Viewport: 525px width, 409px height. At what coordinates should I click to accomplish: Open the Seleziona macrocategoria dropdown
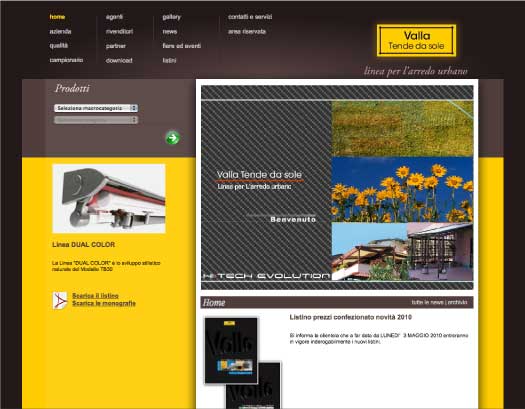96,108
